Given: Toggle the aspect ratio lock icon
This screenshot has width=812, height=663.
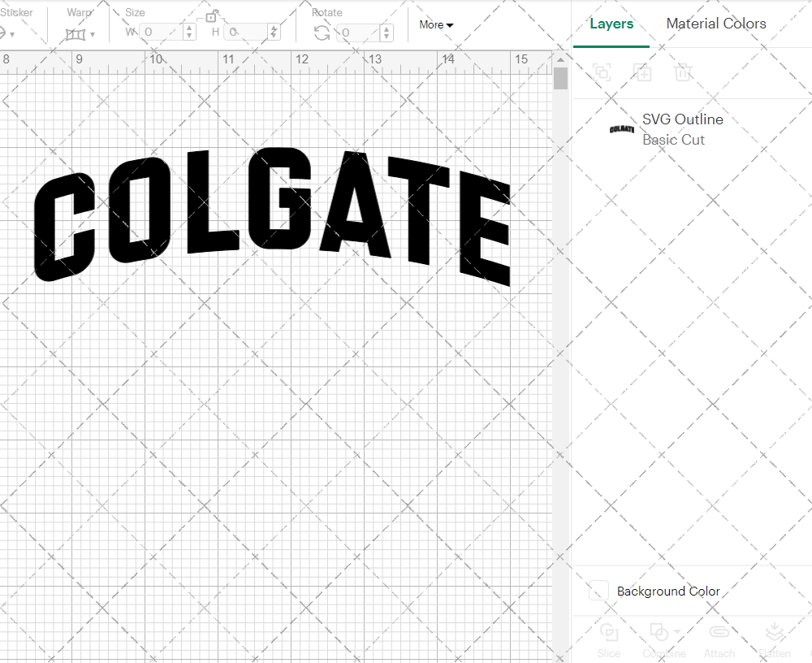Looking at the screenshot, I should 211,16.
